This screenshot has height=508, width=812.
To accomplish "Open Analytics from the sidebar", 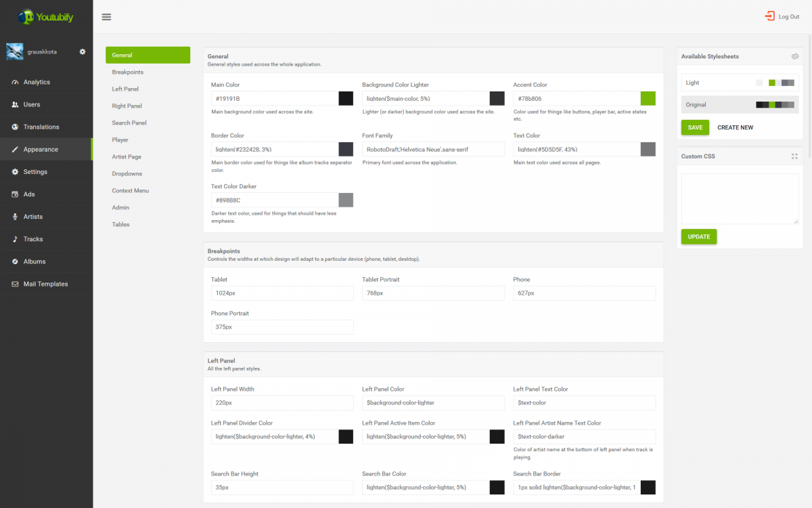I will (x=37, y=82).
